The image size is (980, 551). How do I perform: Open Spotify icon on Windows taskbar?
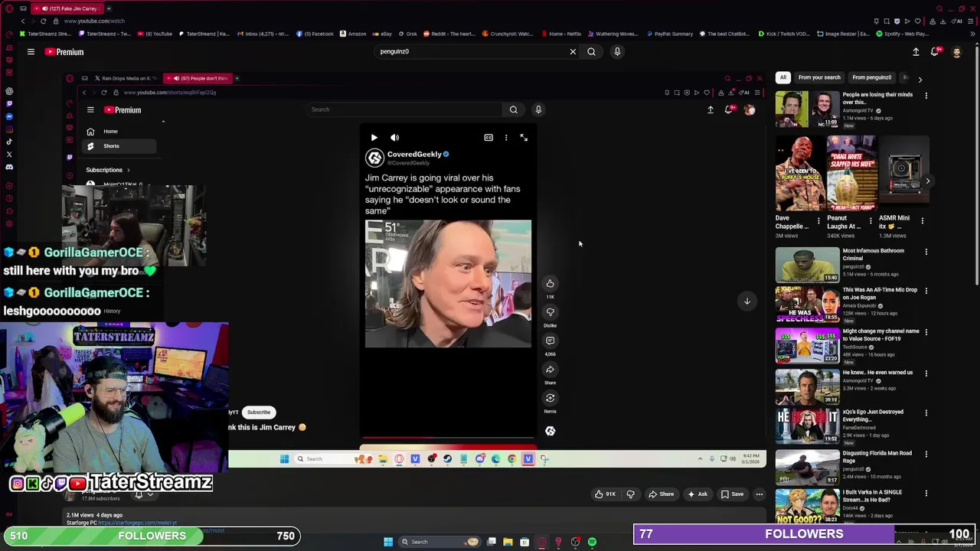click(x=592, y=542)
